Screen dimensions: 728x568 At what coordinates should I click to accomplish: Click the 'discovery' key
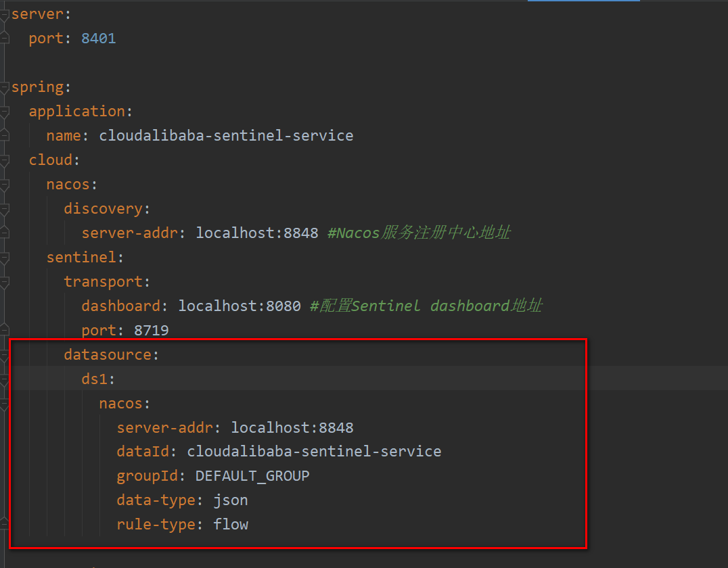(x=103, y=210)
